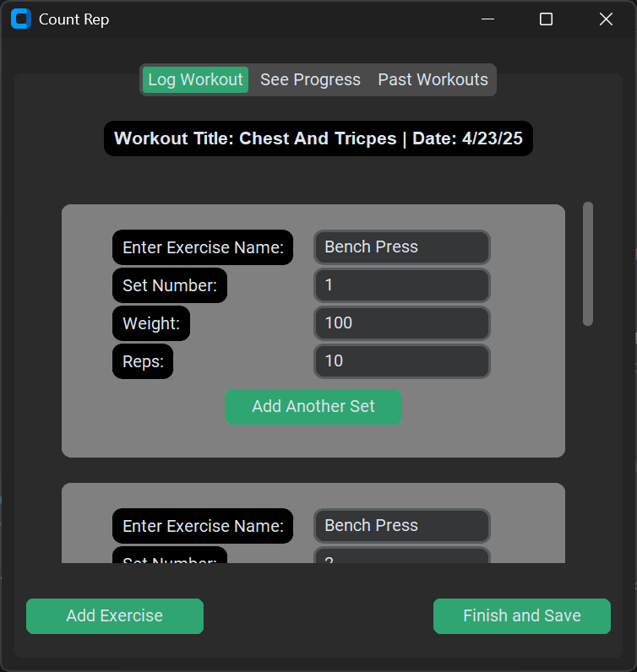Go to the Past Workouts tab
This screenshot has width=637, height=672.
click(x=433, y=79)
